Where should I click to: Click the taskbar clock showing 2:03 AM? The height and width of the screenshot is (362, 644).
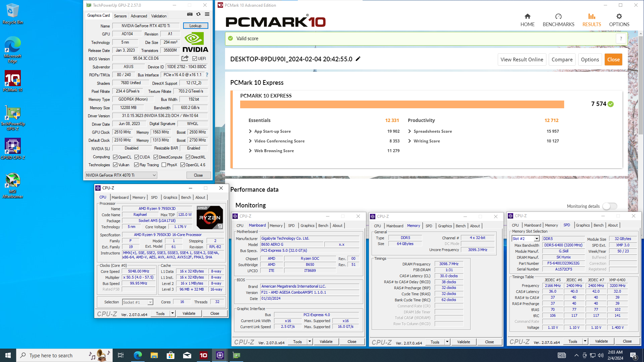point(615,355)
